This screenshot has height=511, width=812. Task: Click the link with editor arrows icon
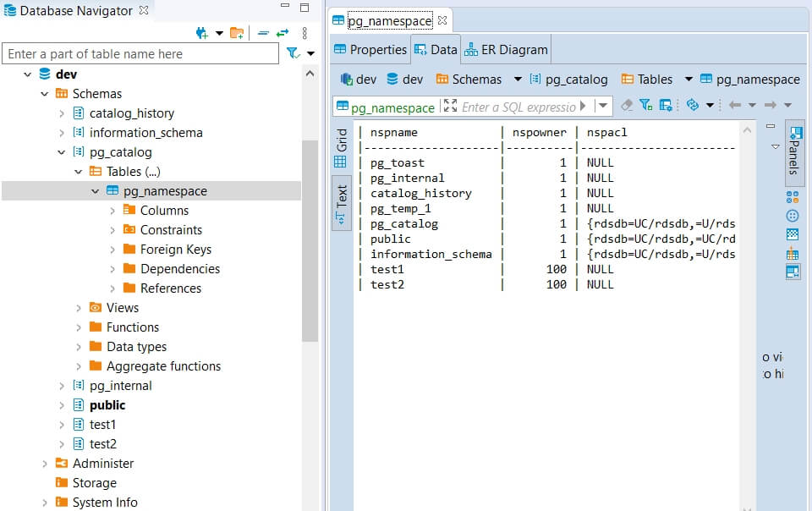pos(283,33)
